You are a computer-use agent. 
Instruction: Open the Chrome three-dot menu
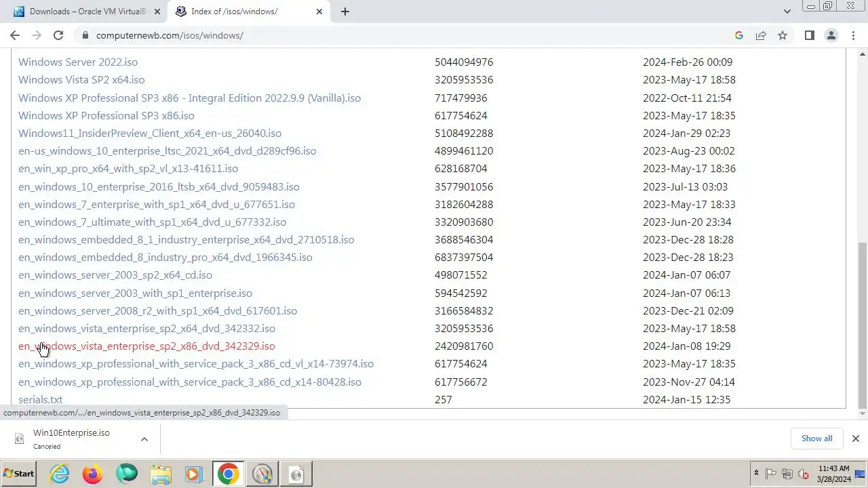coord(853,35)
